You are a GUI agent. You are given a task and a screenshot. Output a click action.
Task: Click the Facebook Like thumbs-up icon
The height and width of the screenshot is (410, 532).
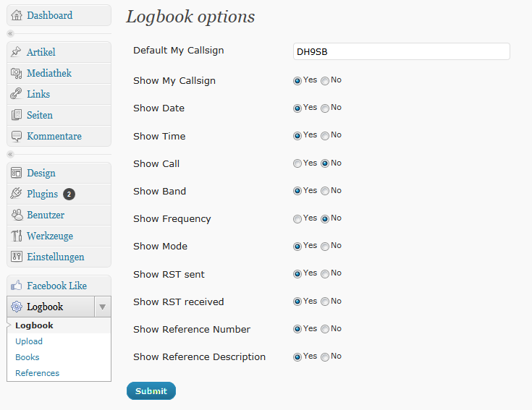click(x=16, y=286)
